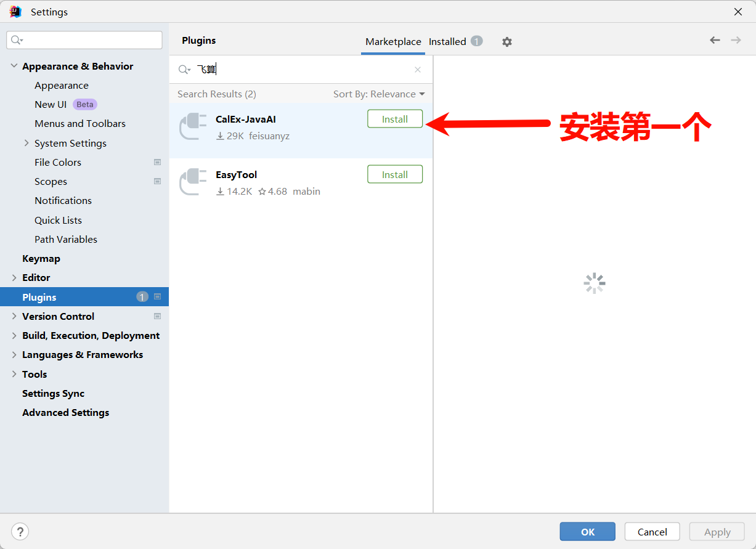Expand Languages & Frameworks section

(x=14, y=354)
